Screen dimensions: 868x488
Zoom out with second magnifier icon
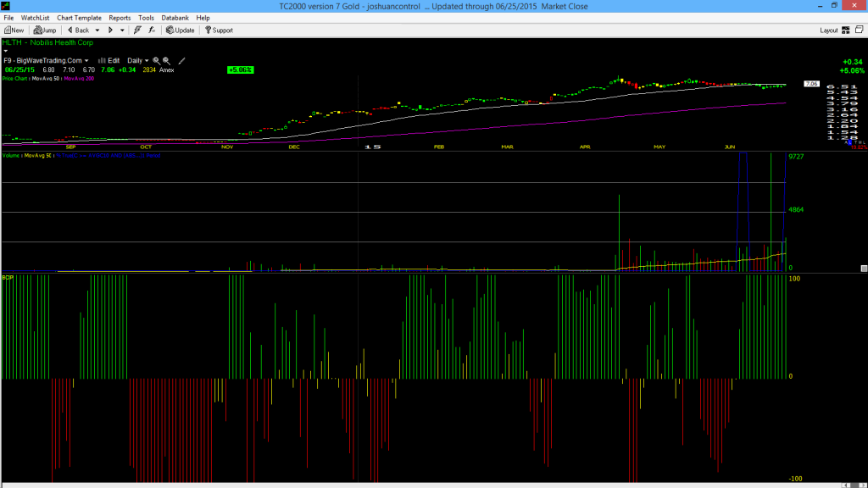[x=166, y=61]
